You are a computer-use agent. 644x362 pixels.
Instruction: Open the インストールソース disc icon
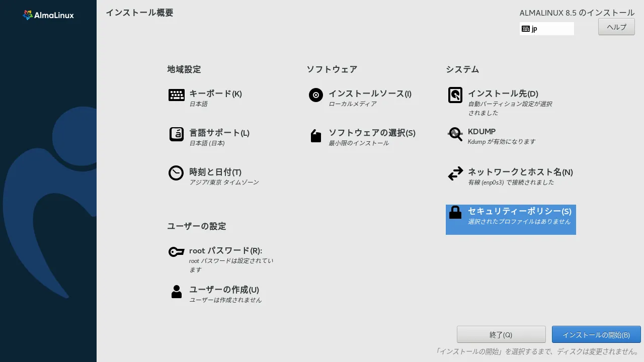[315, 95]
